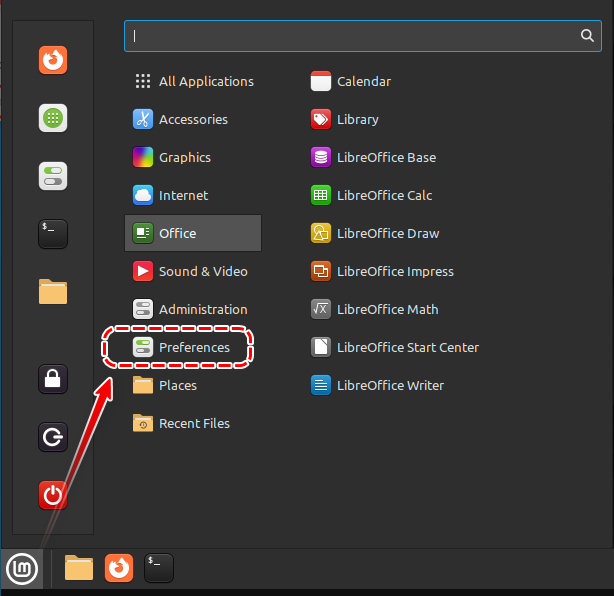
Task: Open LibreOffice Impress
Action: tap(394, 271)
